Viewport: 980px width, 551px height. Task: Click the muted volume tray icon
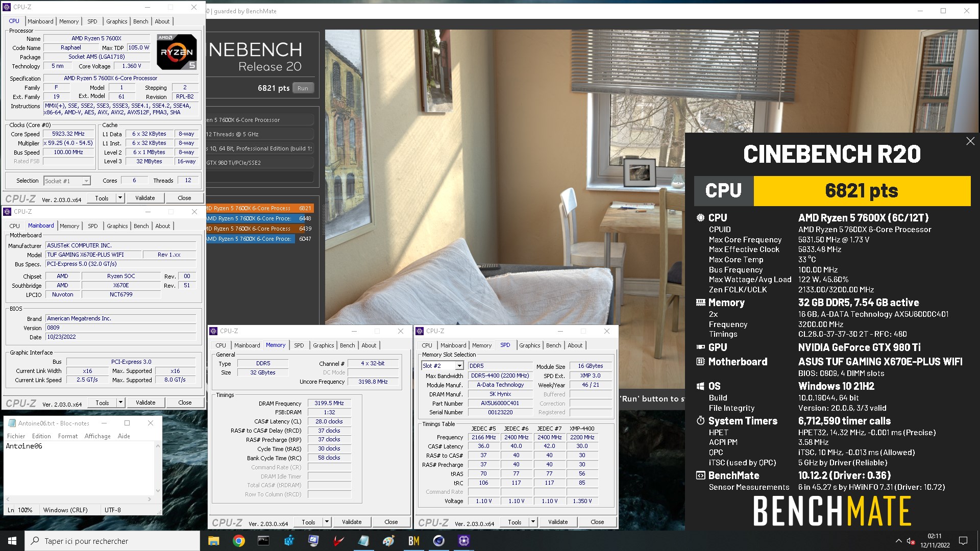(911, 541)
